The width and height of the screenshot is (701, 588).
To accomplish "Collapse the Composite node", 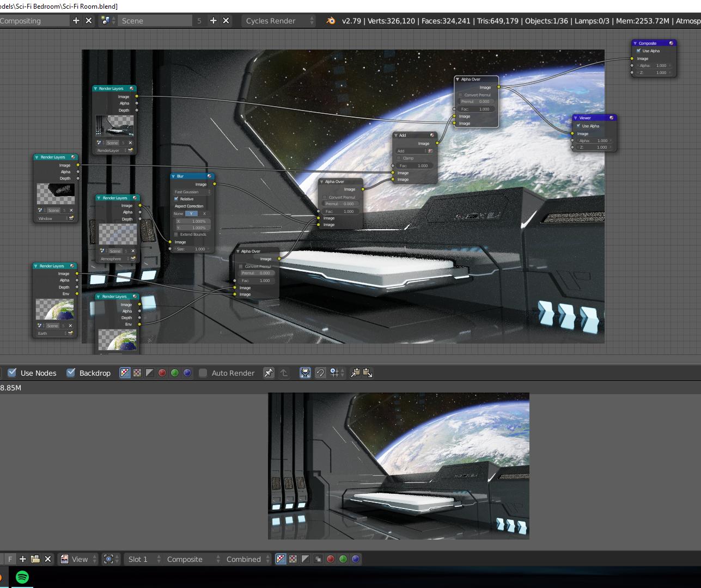I will tap(635, 43).
